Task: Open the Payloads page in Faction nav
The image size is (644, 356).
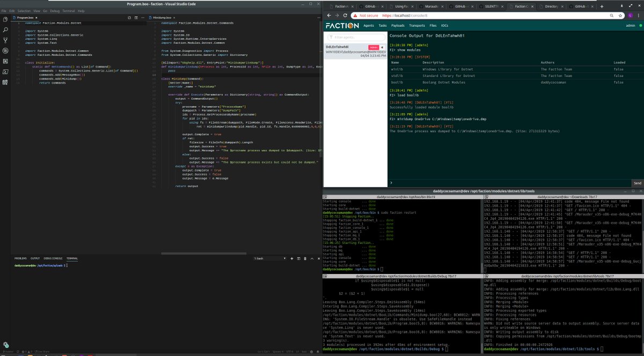Action: pos(398,25)
